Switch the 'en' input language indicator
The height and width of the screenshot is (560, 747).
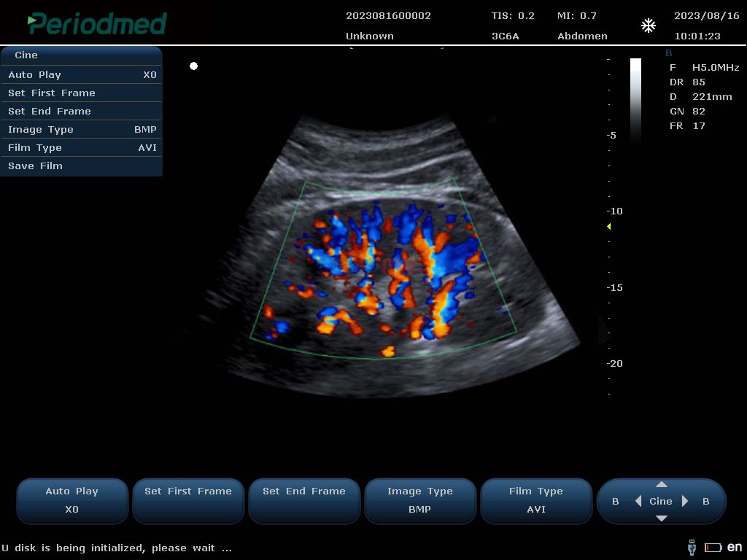tap(734, 547)
